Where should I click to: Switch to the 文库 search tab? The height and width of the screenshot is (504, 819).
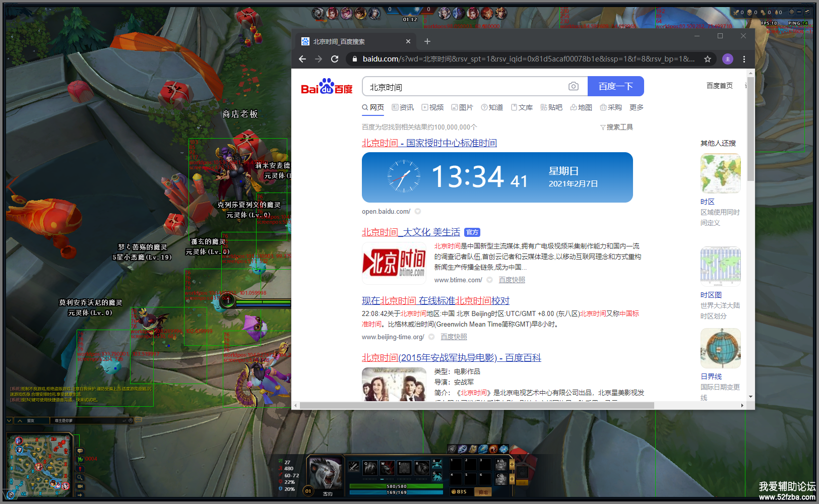[522, 107]
